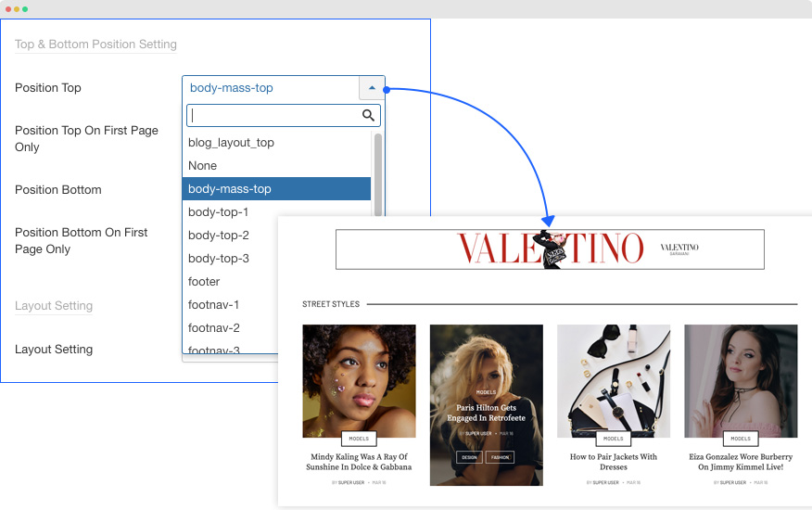Click MODELS tag under Eiza Gonzalez image
Viewport: 812px width, 510px height.
(741, 439)
